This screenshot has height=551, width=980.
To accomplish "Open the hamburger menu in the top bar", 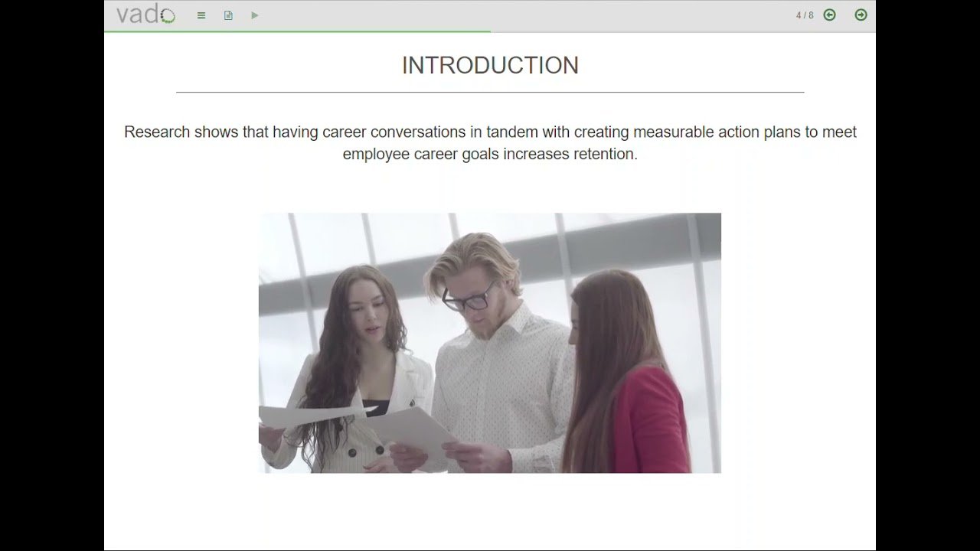I will 201,15.
